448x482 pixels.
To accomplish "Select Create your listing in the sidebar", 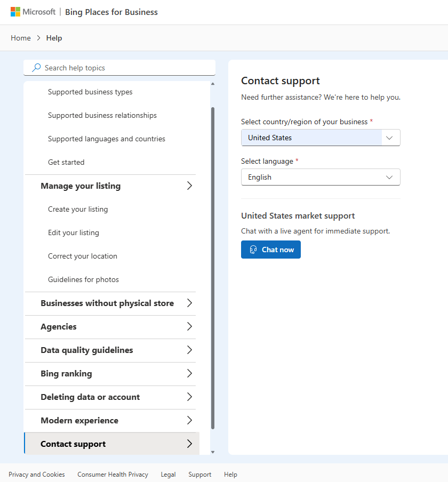I will coord(78,209).
